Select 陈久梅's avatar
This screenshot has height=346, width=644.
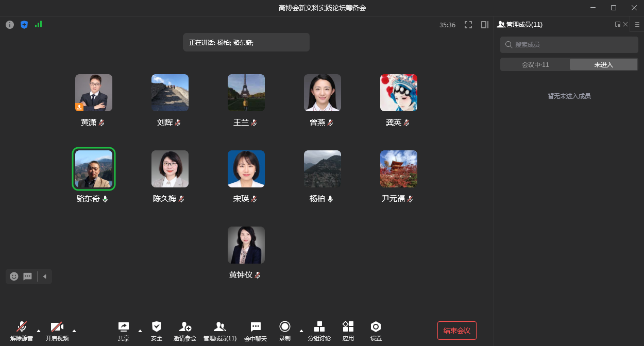[170, 169]
